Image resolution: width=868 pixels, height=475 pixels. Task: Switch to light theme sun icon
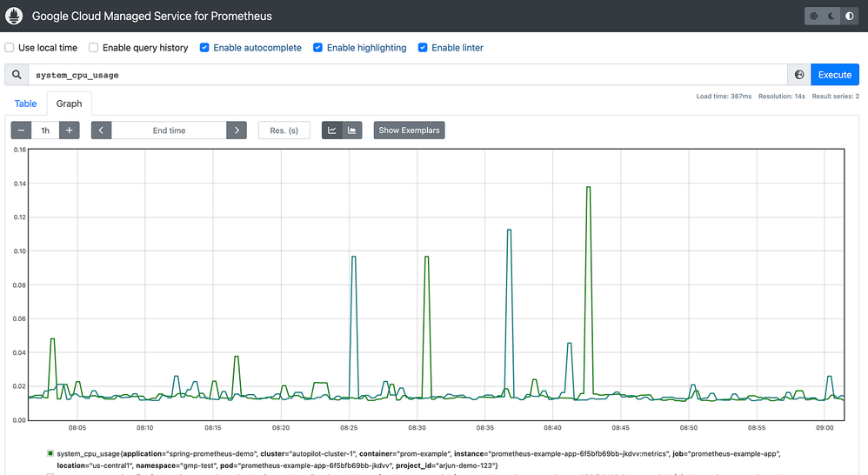point(814,16)
